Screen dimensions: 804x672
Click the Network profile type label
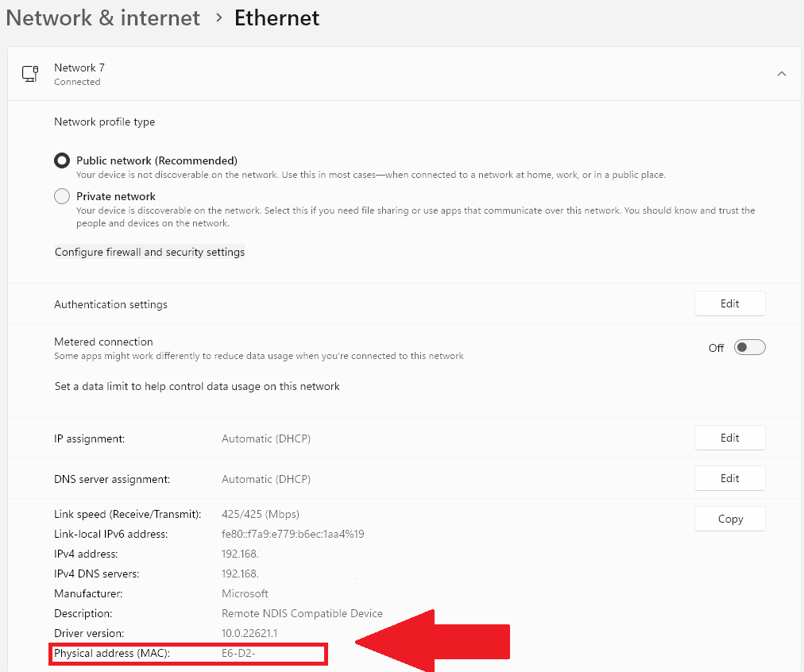coord(104,122)
